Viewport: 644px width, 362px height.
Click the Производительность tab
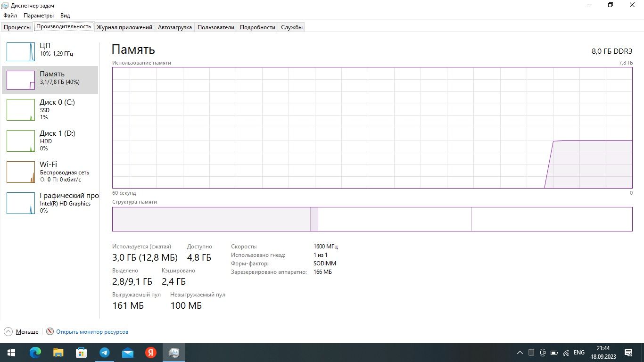tap(64, 27)
